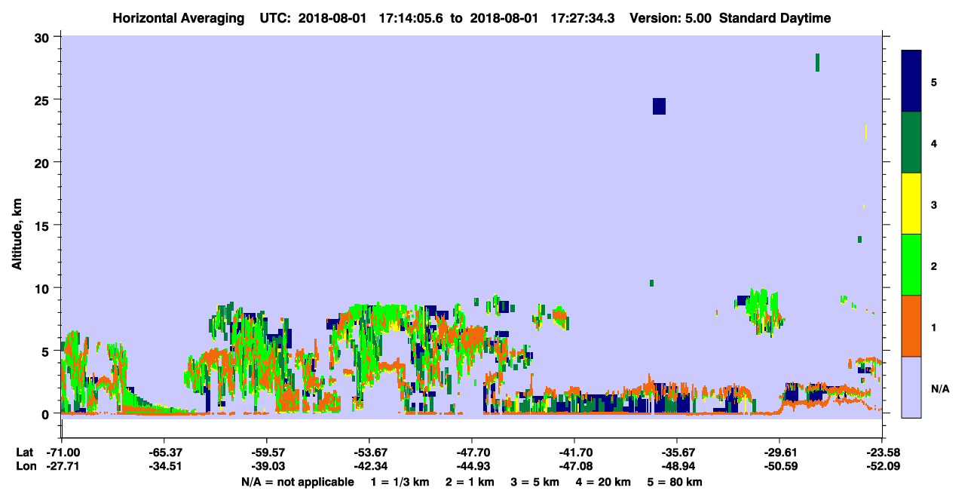The width and height of the screenshot is (980, 503).
Task: Click the 'N/A = not applicable' caption
Action: pos(298,482)
